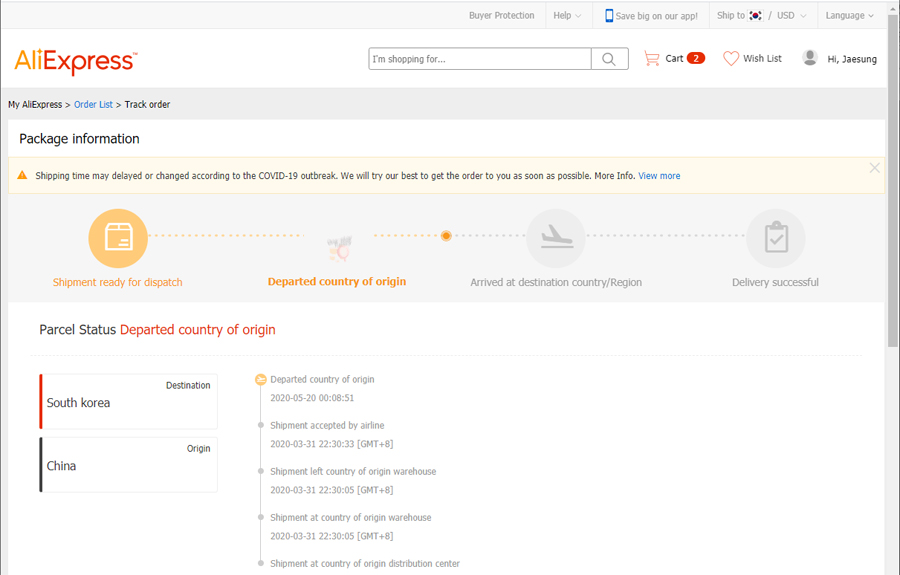Click View more in COVID notice
Viewport: 900px width, 575px height.
point(659,176)
